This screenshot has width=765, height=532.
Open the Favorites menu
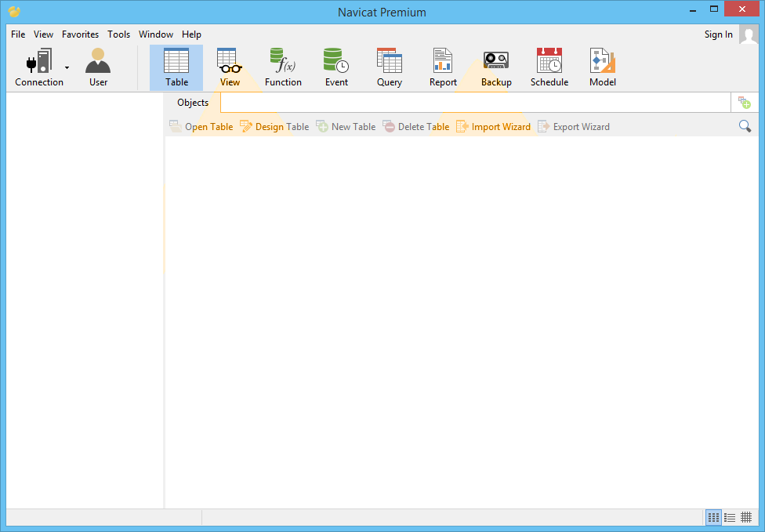80,34
